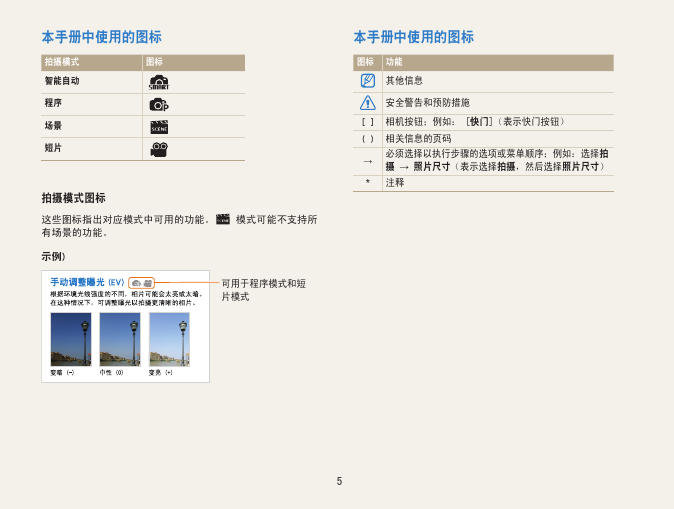674x509 pixels.
Task: Click the Scene clapperboard icon in table
Action: (159, 127)
